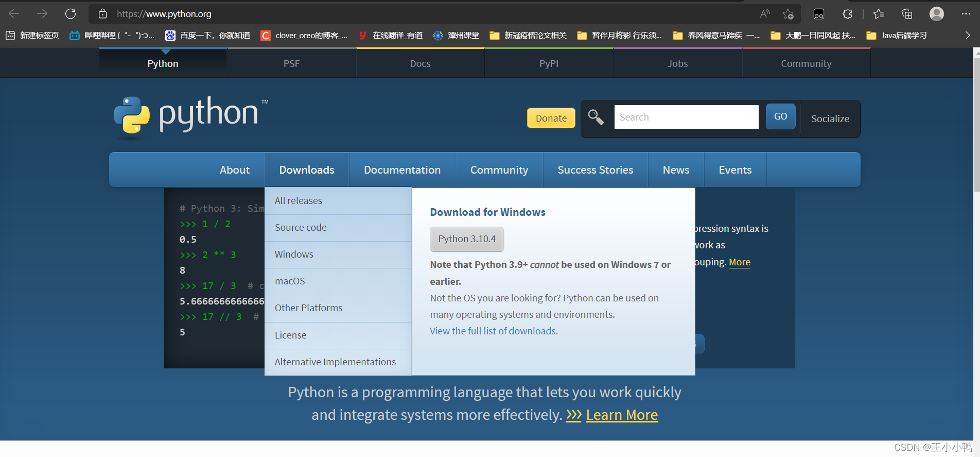Viewport: 980px width, 457px height.
Task: Select the Docs top tab
Action: (420, 63)
